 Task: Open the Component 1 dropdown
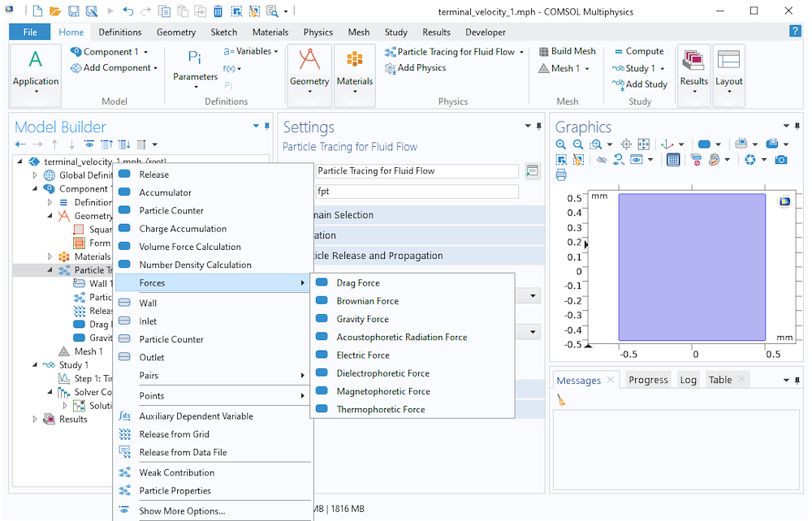pyautogui.click(x=110, y=52)
